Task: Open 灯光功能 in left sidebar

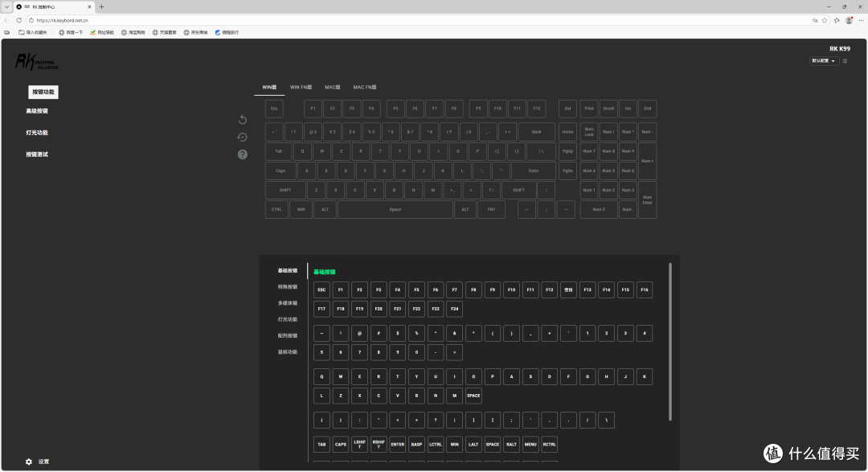Action: [x=36, y=133]
